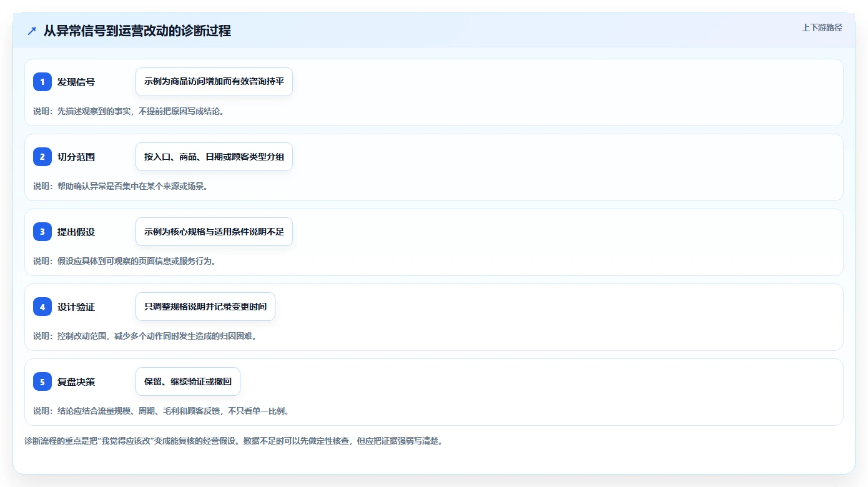The image size is (868, 487).
Task: Select the 示例为核心规格与适用条件说明不足 chip
Action: [x=214, y=232]
